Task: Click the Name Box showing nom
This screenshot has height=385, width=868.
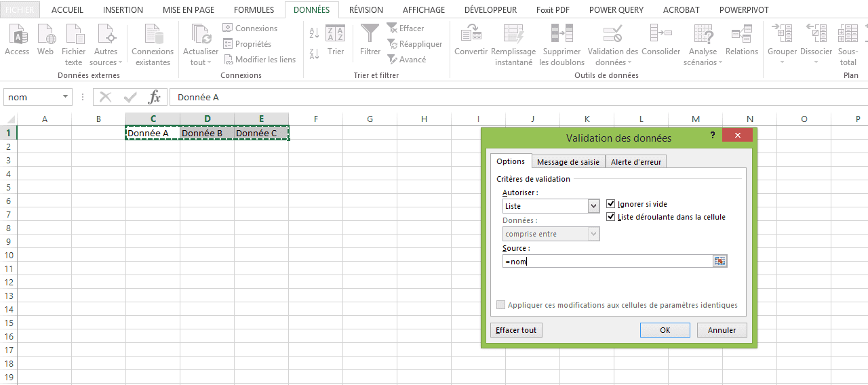Action: (32, 97)
